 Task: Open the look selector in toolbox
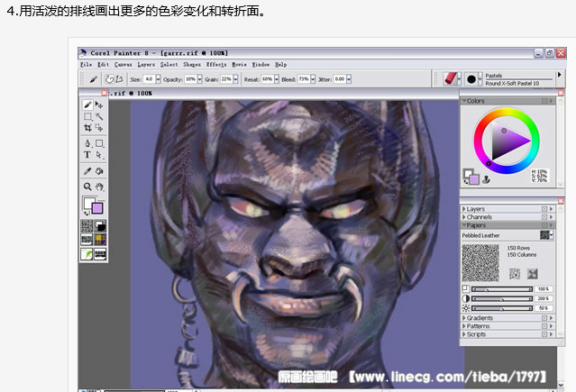click(x=87, y=253)
